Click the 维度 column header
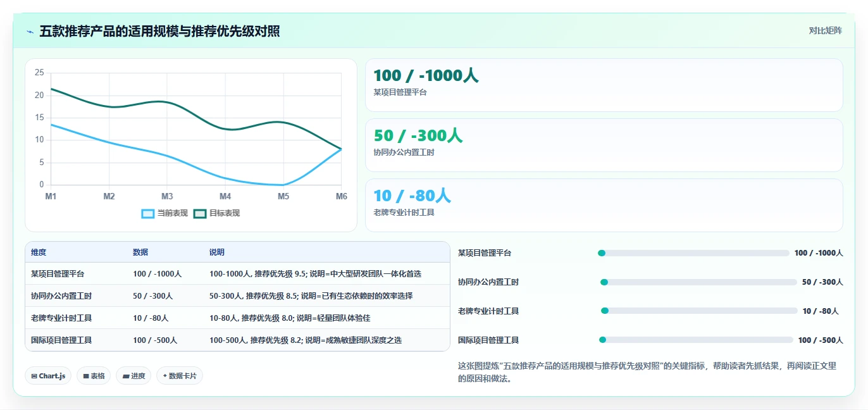The width and height of the screenshot is (868, 410). [x=39, y=252]
